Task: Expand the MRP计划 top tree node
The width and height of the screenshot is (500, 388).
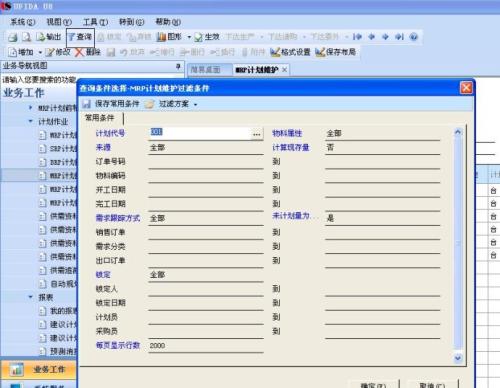Action: [x=31, y=107]
